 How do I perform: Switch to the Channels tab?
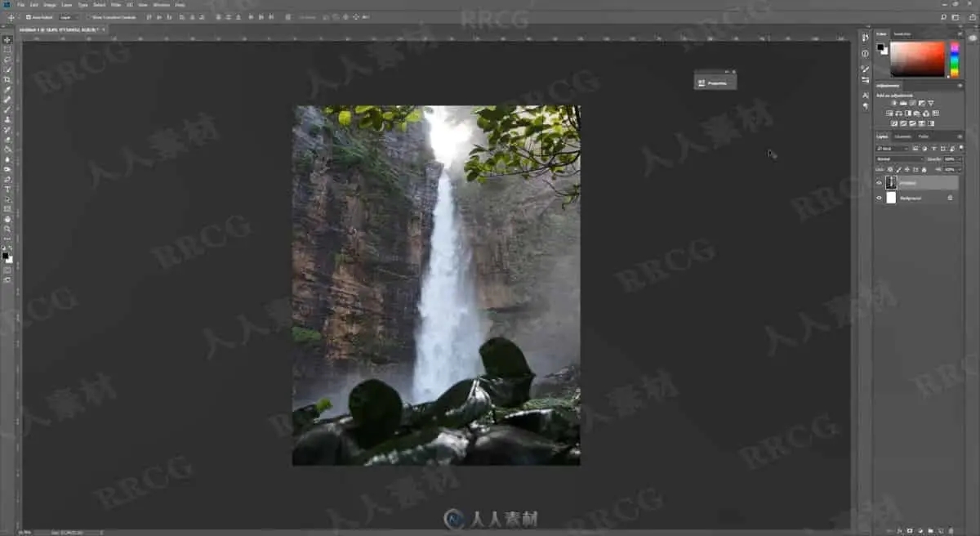coord(902,136)
